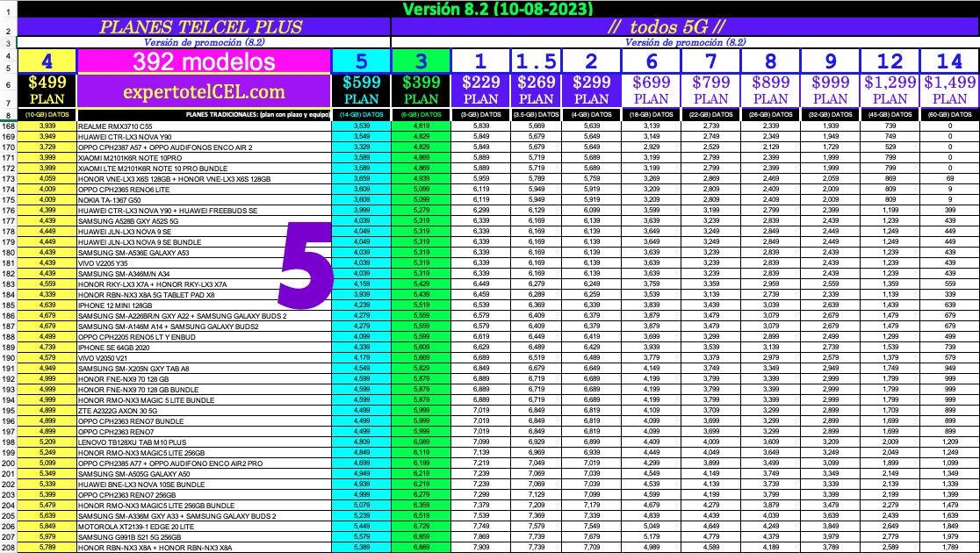Viewport: 980px width, 553px height.
Task: Click the $1,499 PLAN header cell
Action: pos(949,91)
